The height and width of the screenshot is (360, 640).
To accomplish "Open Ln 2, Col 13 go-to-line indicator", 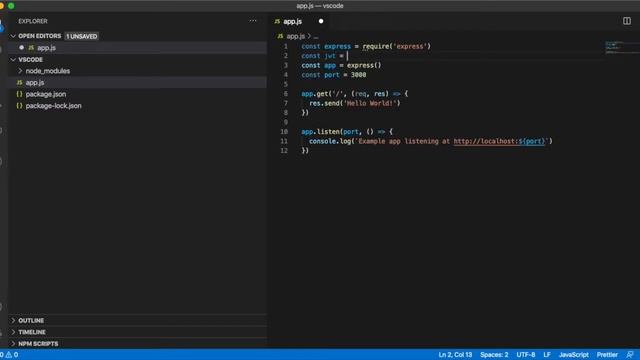I will 455,355.
